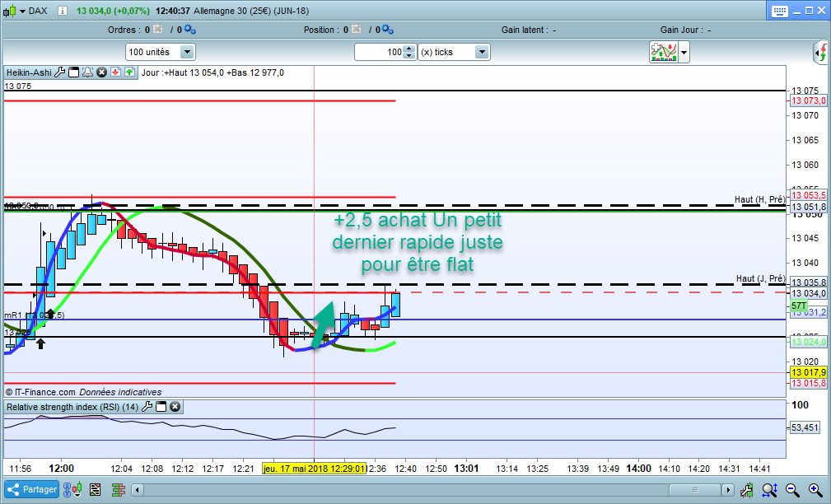The height and width of the screenshot is (504, 831).
Task: Open position settings gears next to Position
Action: click(x=387, y=29)
